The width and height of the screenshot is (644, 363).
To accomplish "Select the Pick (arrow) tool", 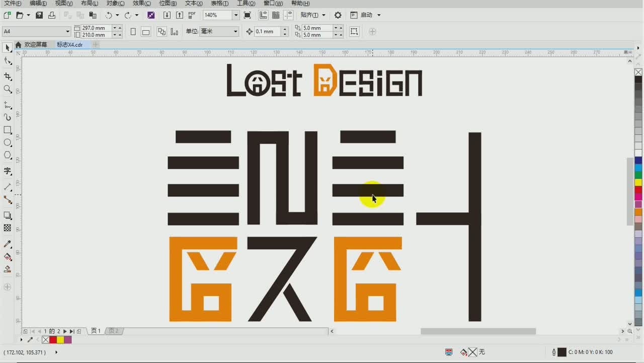I will (8, 48).
